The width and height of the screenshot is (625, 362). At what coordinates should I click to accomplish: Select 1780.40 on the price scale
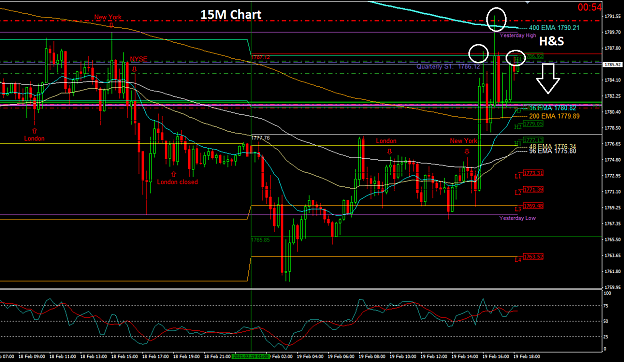(613, 112)
